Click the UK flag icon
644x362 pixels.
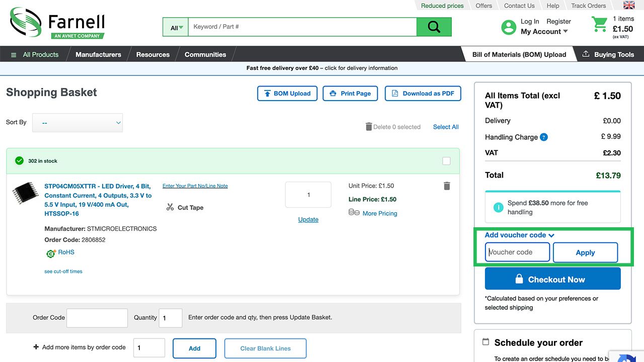[629, 5]
